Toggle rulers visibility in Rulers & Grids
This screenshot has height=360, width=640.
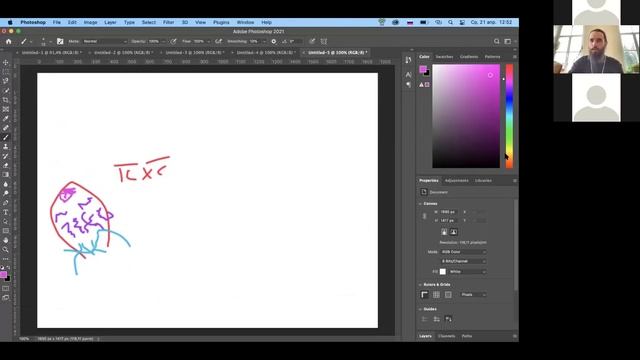(x=424, y=294)
